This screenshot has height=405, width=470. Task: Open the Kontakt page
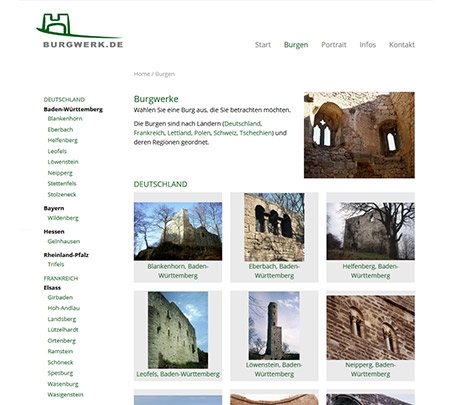pos(402,45)
